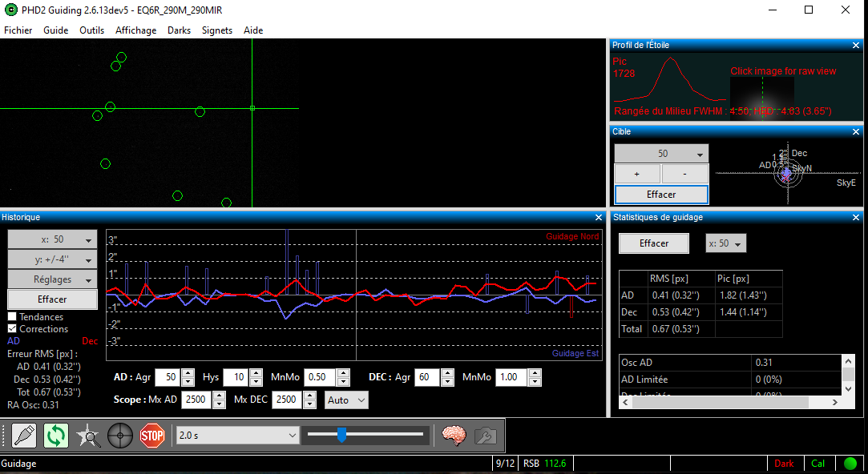Click Effacer button in Statistiques panel
The width and height of the screenshot is (868, 474).
pos(654,243)
